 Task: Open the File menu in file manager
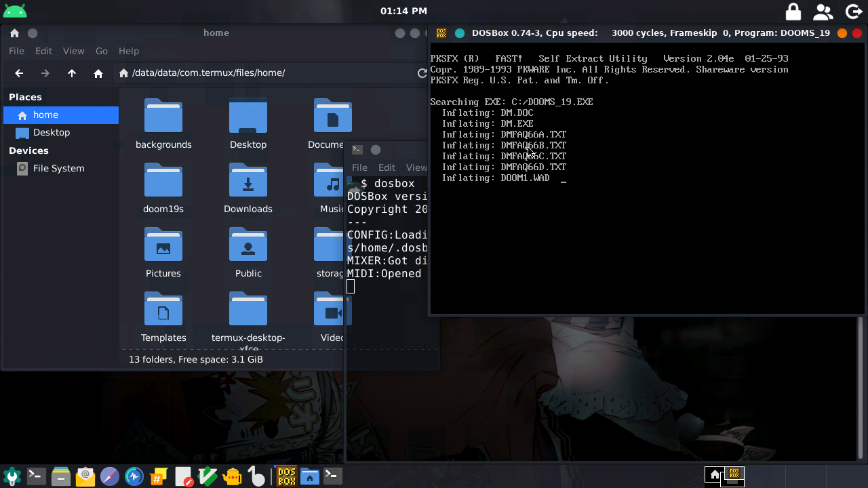16,51
